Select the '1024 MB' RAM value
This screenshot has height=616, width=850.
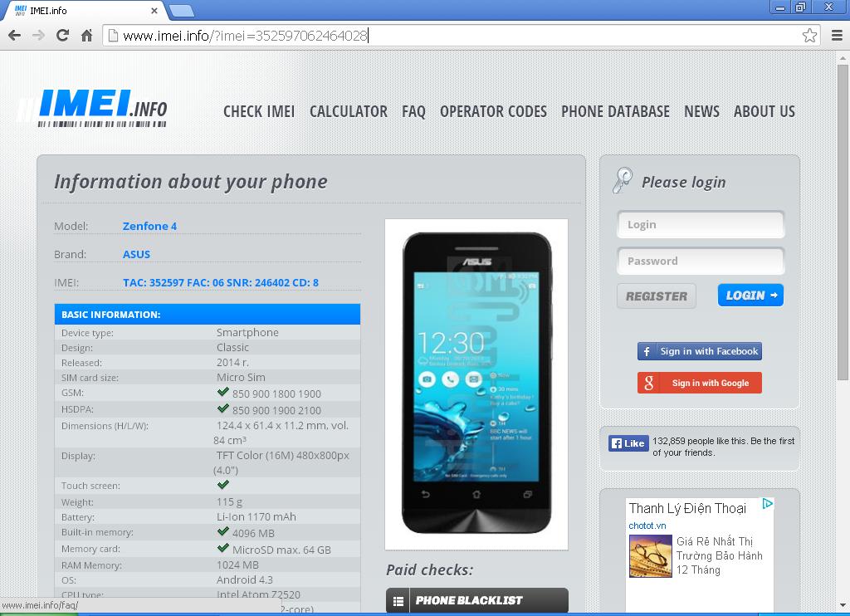237,565
